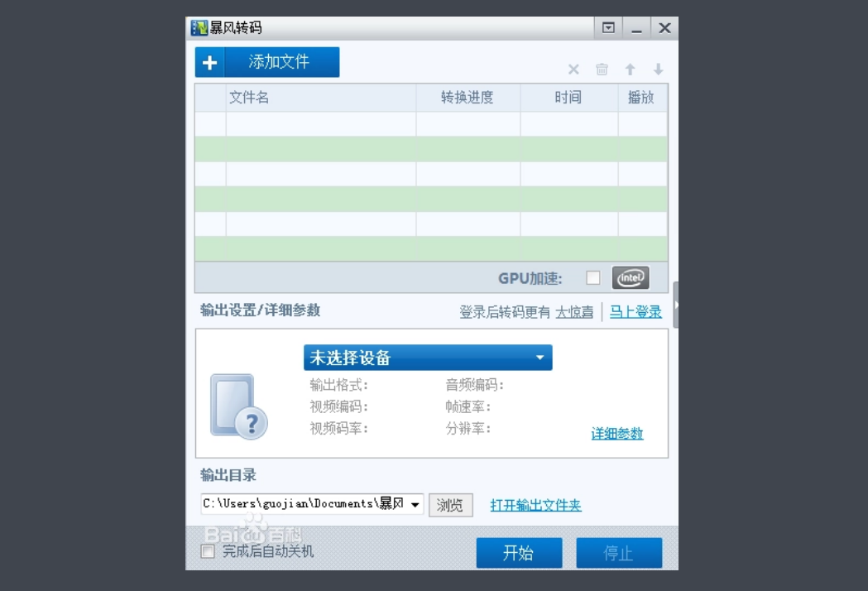Close the 暴风转码 window

[664, 27]
